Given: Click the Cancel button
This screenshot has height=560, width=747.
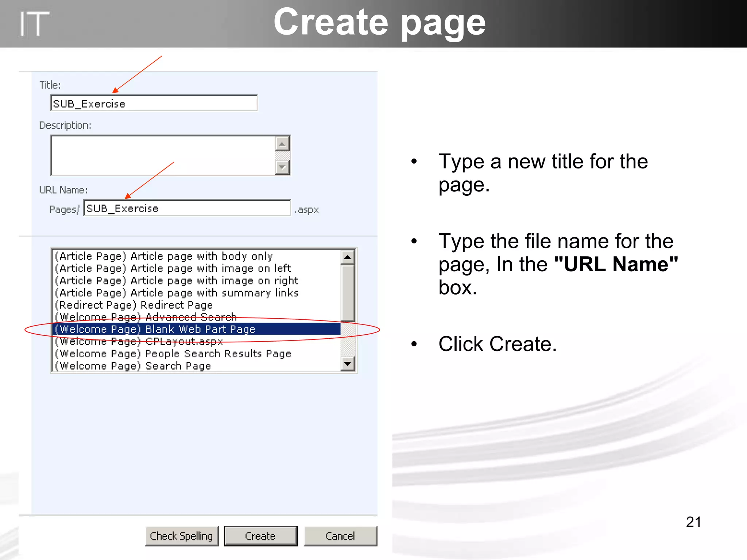Looking at the screenshot, I should [x=340, y=536].
